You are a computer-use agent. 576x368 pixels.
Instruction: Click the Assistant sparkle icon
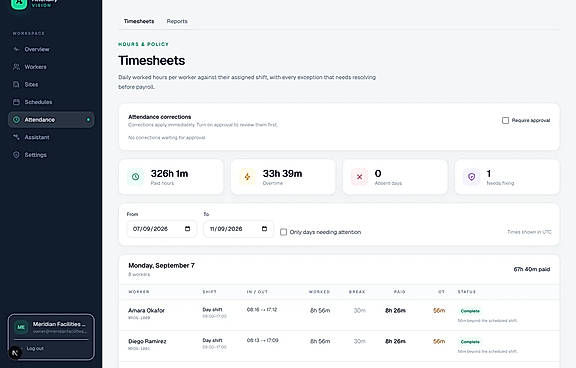pos(16,137)
